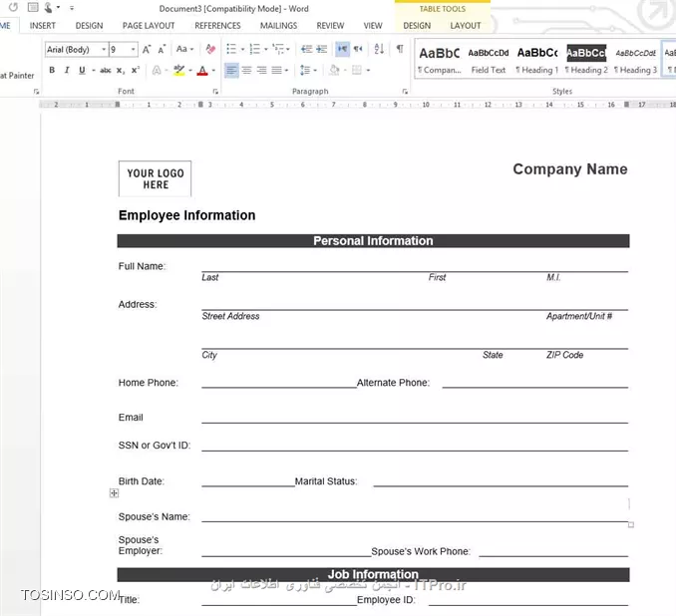Switch to the MAILINGS tab
Image resolution: width=676 pixels, height=616 pixels.
(278, 26)
